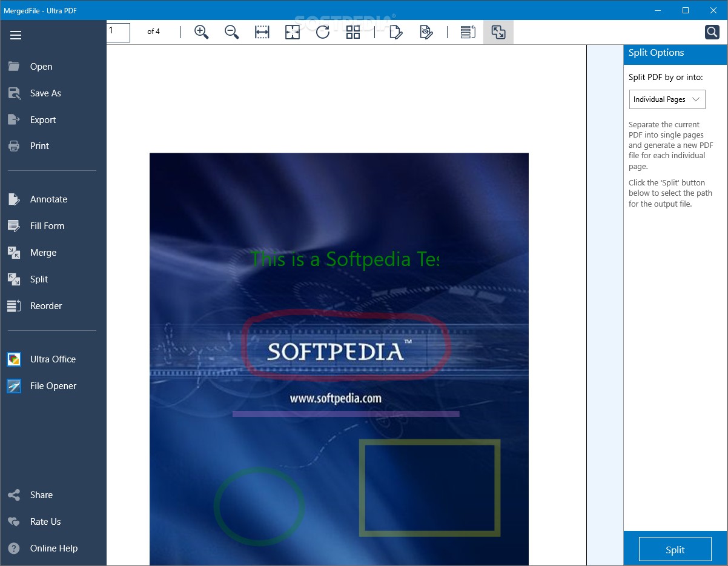Select the fit page icon
The image size is (728, 566).
pos(293,32)
